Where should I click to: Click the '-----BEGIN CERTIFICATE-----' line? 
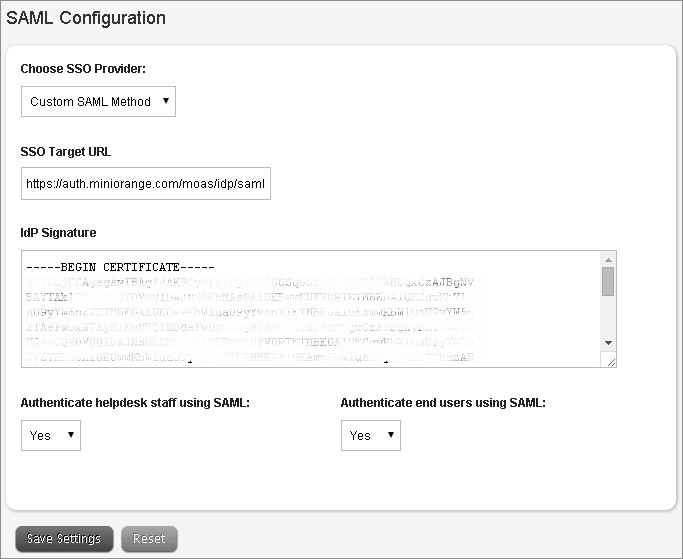[x=121, y=267]
